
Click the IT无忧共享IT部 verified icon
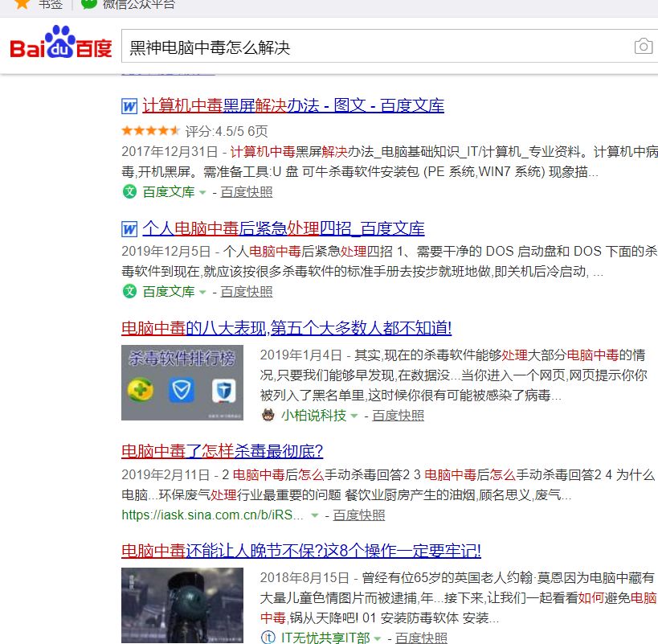(268, 638)
